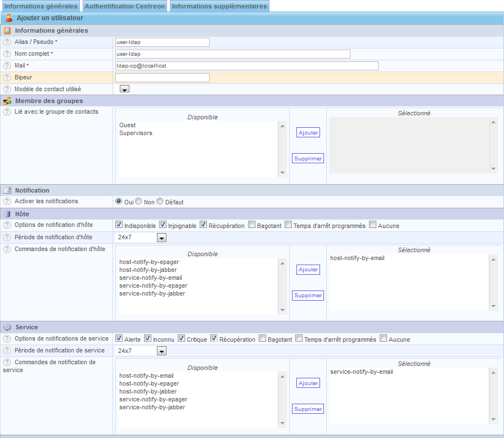Click the clipboard icon beside Informations générales header
The height and width of the screenshot is (438, 504).
coord(7,30)
